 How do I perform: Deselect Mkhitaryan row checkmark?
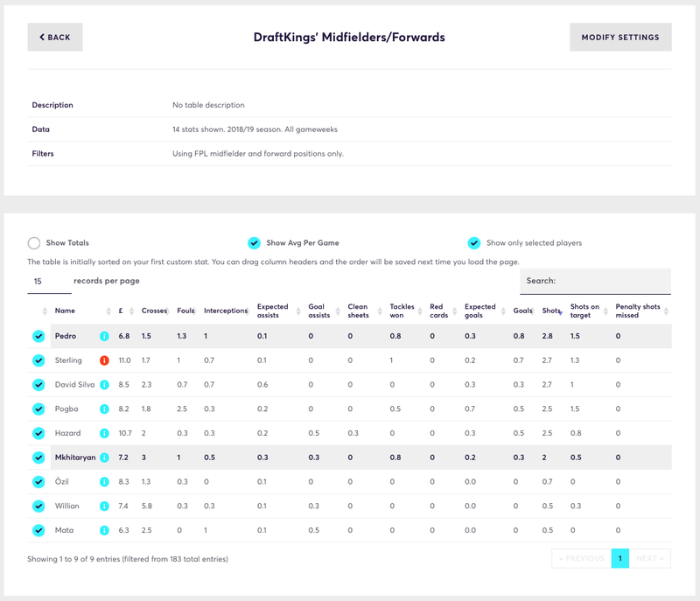[x=38, y=458]
